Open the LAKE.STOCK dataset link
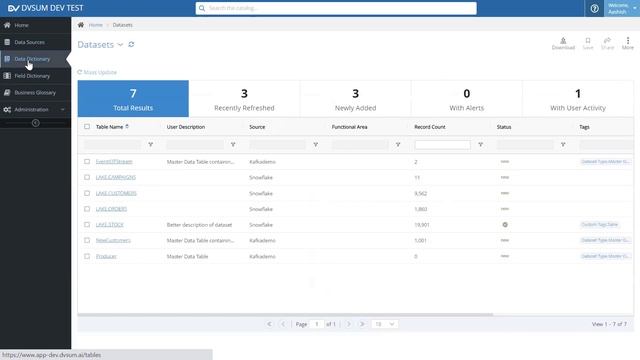The image size is (640, 360). pos(109,225)
